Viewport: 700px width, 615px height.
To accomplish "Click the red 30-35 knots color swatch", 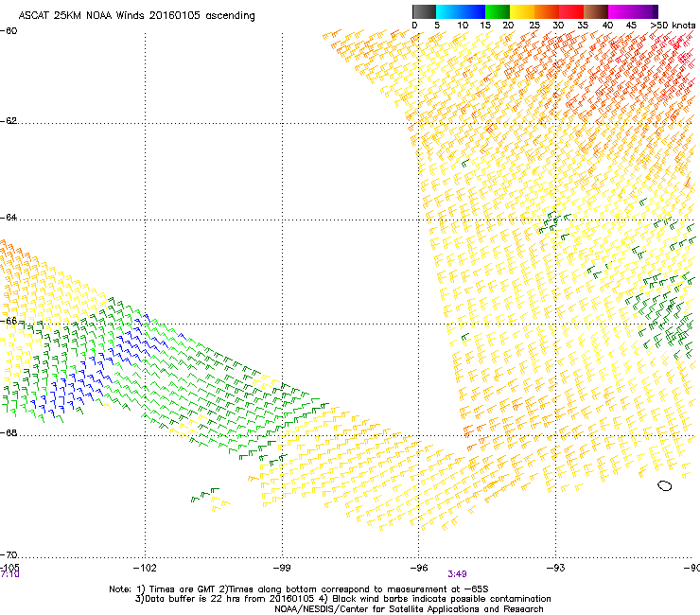I will [571, 11].
